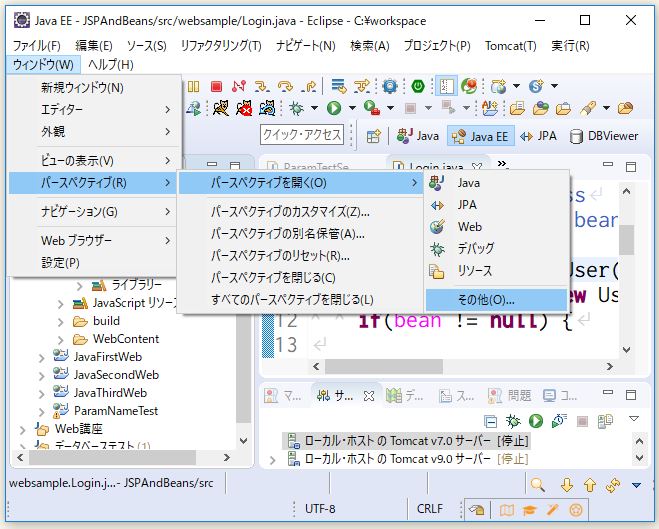This screenshot has height=529, width=659.
Task: Close the Servers tab with its X
Action: click(x=369, y=396)
